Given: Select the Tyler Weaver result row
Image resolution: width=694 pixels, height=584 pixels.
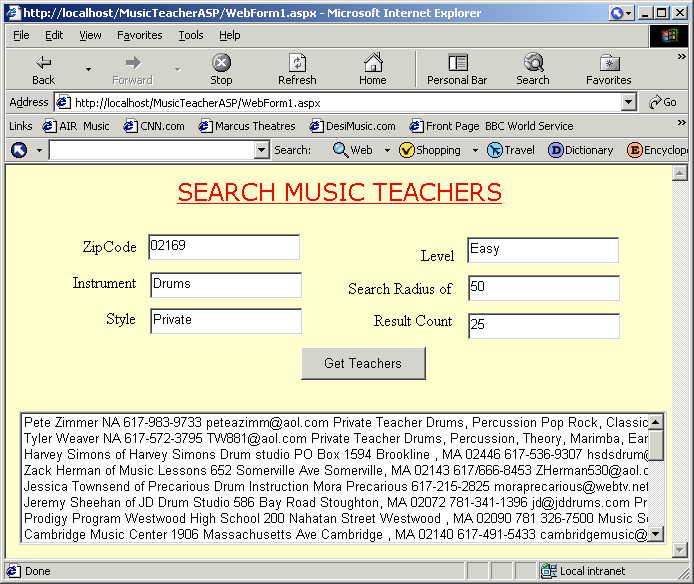Looking at the screenshot, I should coord(335,438).
